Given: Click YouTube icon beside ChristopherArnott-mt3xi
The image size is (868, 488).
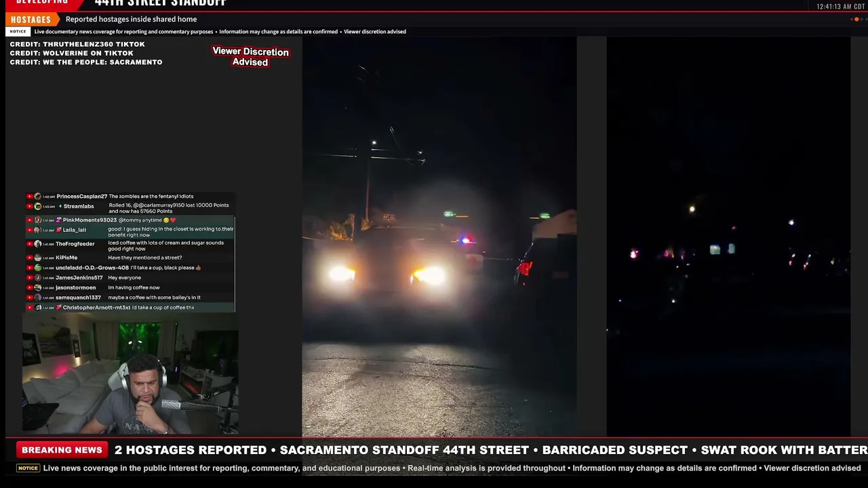Looking at the screenshot, I should pyautogui.click(x=30, y=308).
